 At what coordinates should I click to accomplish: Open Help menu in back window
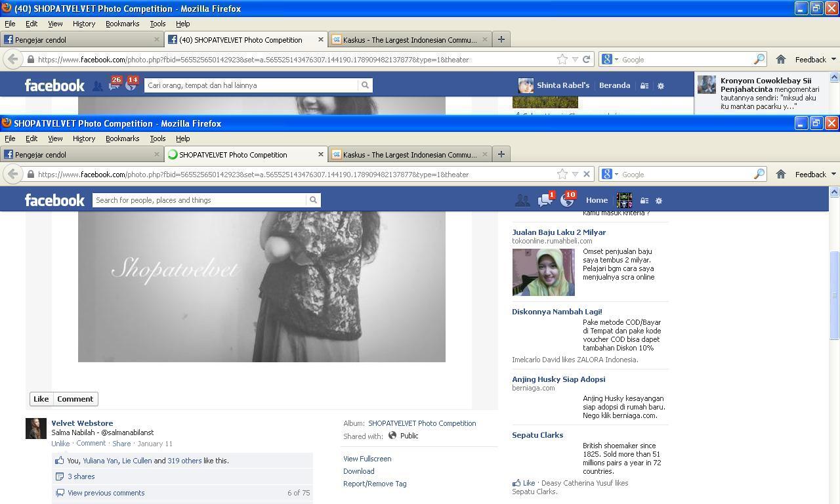pos(183,24)
